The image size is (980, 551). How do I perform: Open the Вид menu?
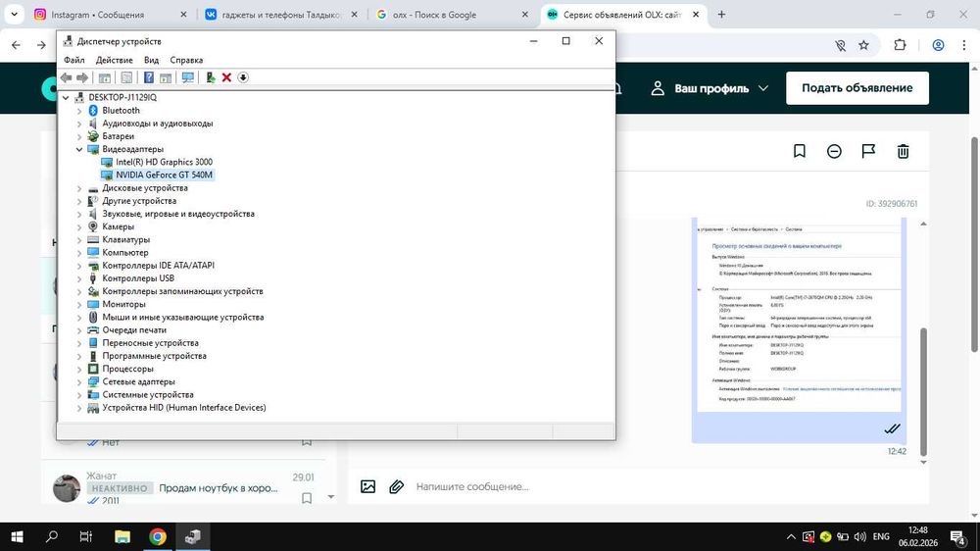[x=151, y=60]
